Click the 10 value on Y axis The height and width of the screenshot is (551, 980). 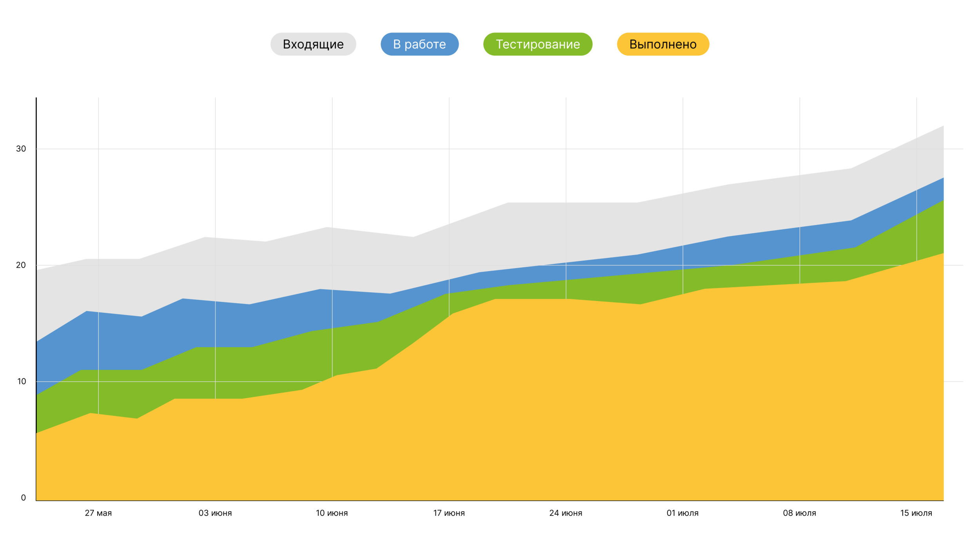tap(22, 381)
